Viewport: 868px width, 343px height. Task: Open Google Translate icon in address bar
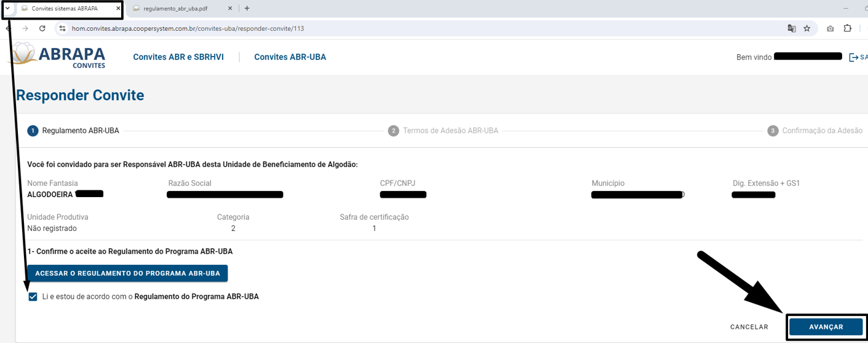(x=792, y=28)
